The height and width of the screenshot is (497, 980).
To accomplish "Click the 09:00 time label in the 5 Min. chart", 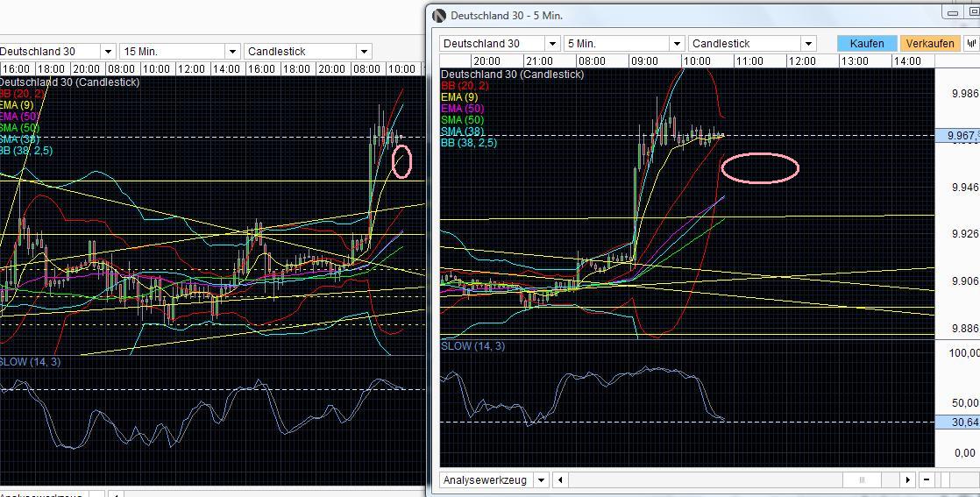I will pyautogui.click(x=644, y=60).
